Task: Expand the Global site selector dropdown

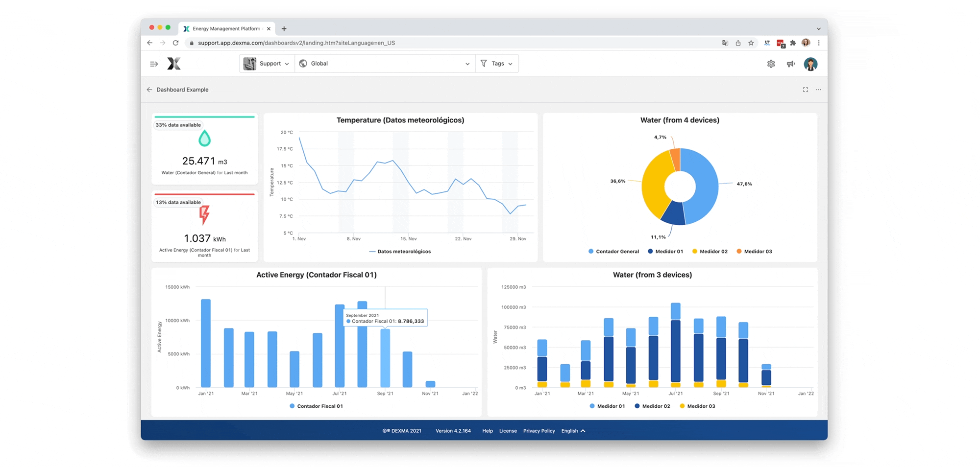Action: click(467, 63)
